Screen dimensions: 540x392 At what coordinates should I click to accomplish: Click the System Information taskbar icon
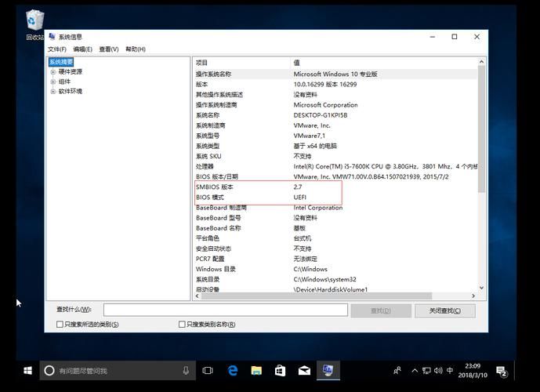coord(328,370)
